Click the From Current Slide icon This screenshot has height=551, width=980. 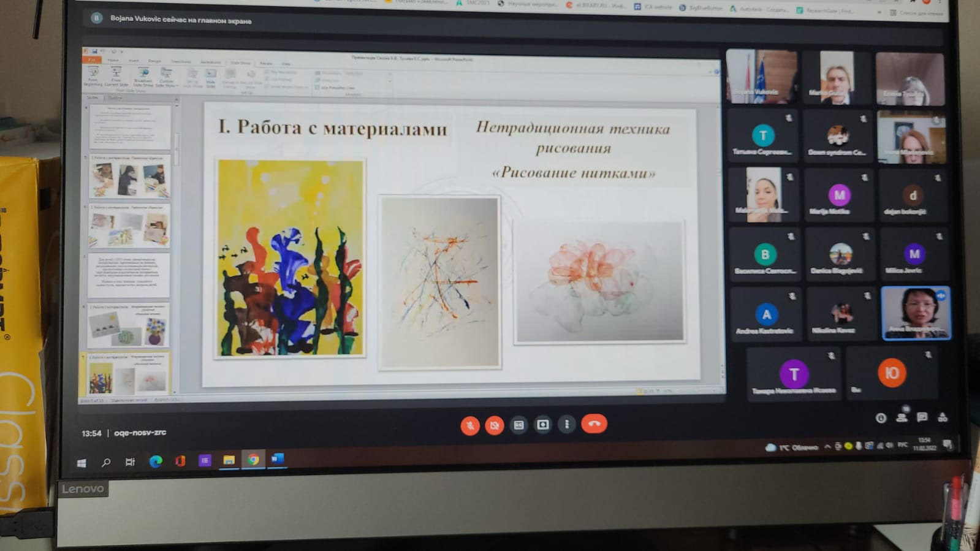coord(116,77)
